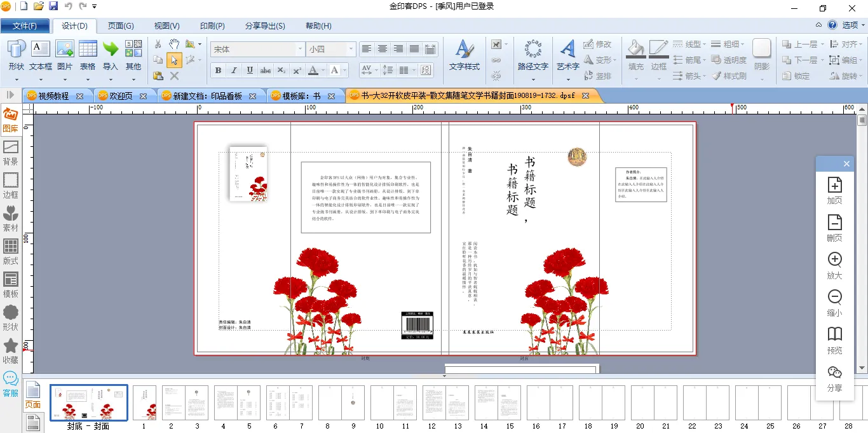
Task: Click the 分享 share button
Action: [x=834, y=378]
